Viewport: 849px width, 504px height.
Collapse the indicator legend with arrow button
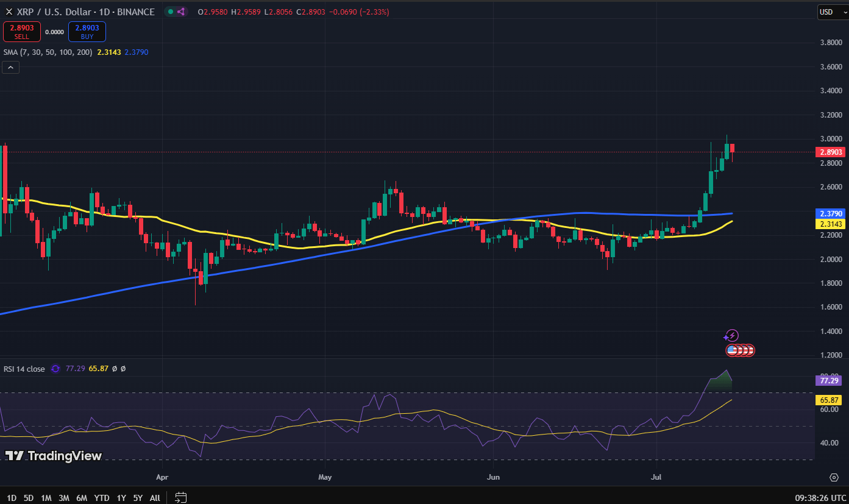pyautogui.click(x=11, y=68)
